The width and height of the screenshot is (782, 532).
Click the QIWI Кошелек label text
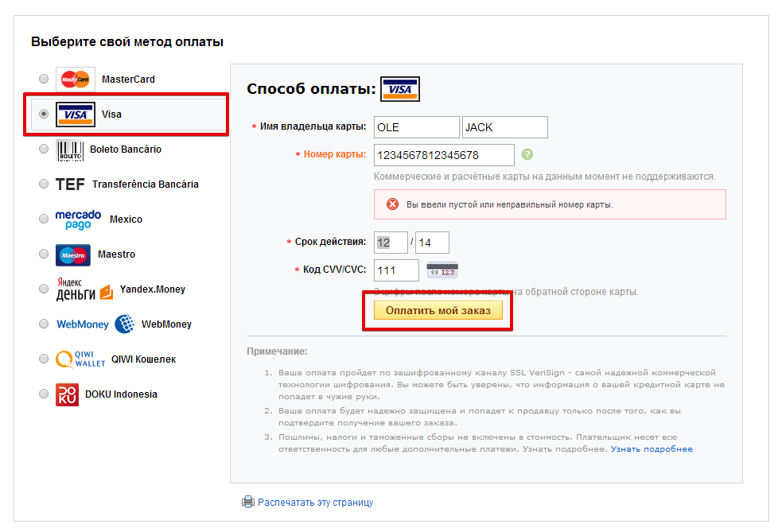143,359
